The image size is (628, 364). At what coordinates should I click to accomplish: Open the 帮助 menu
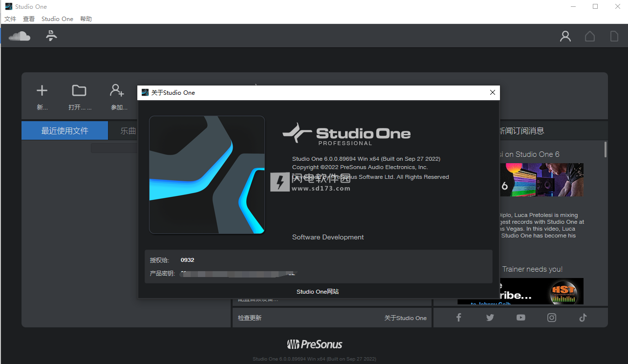[x=86, y=19]
